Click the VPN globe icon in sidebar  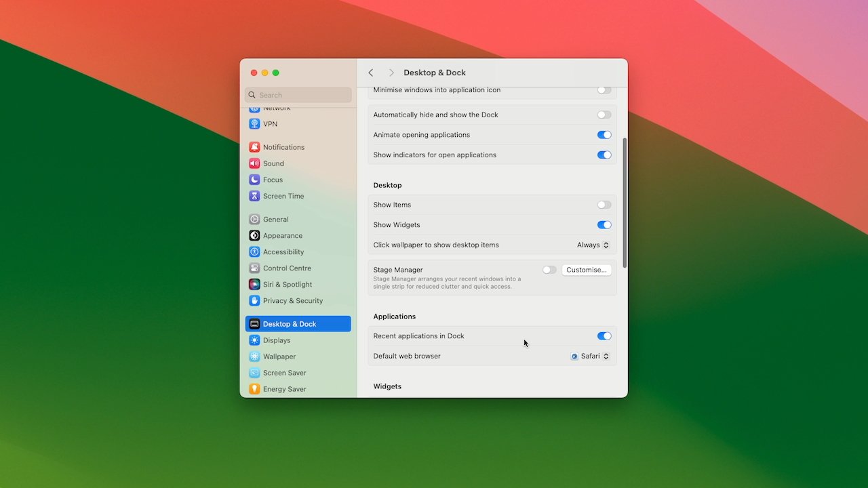(254, 124)
